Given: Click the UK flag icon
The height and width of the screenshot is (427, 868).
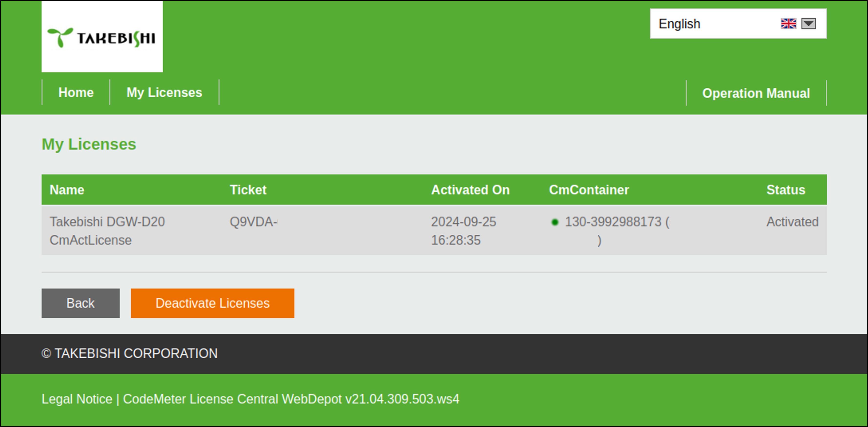Looking at the screenshot, I should [x=788, y=24].
